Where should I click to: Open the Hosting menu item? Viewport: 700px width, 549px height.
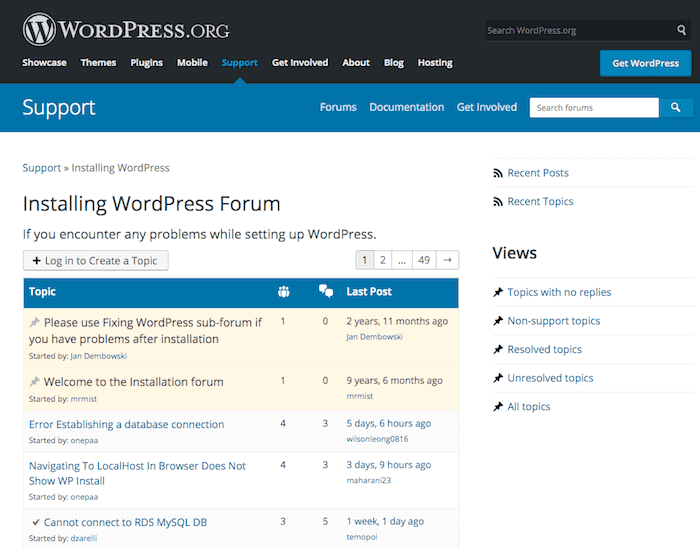pos(435,62)
